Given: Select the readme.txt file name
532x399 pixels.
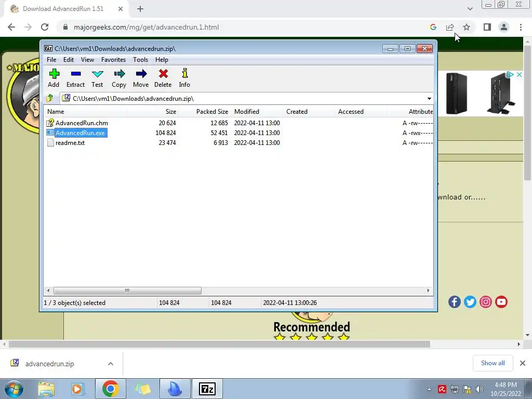Looking at the screenshot, I should click(70, 143).
